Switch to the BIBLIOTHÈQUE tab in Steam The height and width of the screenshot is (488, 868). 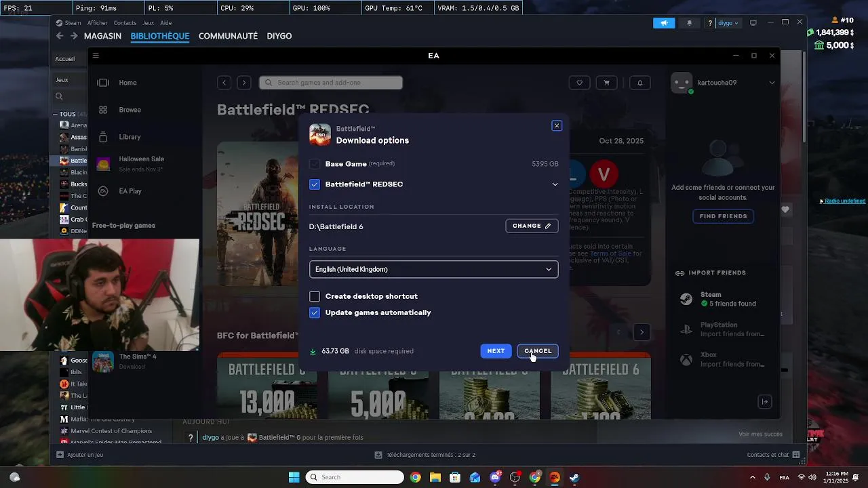pyautogui.click(x=160, y=36)
